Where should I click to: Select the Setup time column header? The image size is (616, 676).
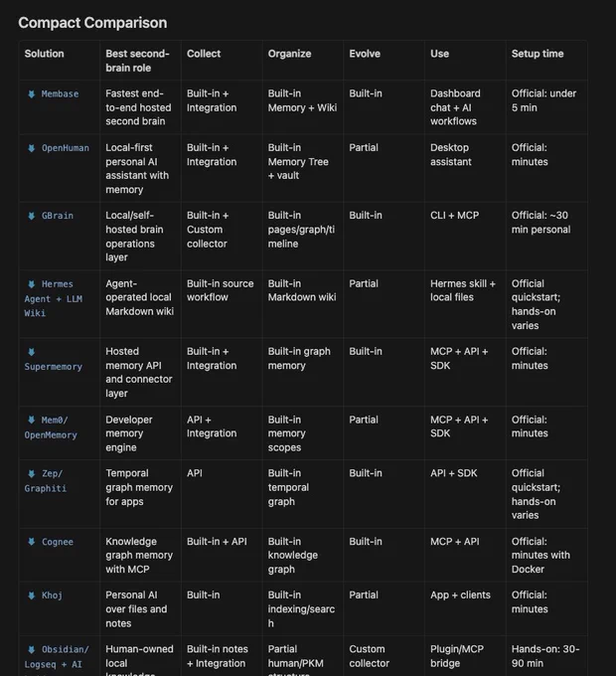538,54
